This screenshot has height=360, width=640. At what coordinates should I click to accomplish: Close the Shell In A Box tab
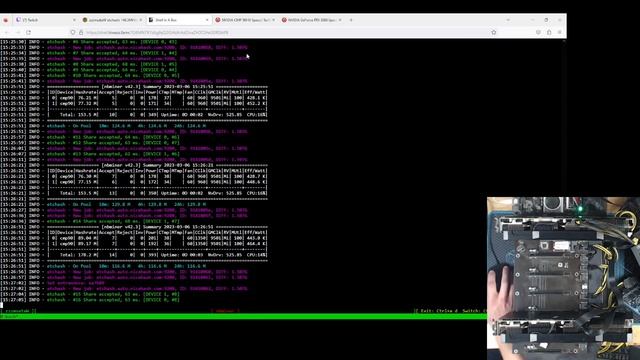point(207,20)
